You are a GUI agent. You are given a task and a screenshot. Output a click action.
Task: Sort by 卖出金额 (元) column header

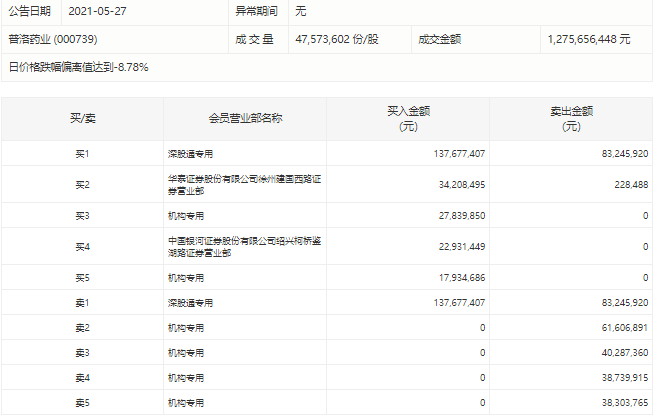pos(571,119)
